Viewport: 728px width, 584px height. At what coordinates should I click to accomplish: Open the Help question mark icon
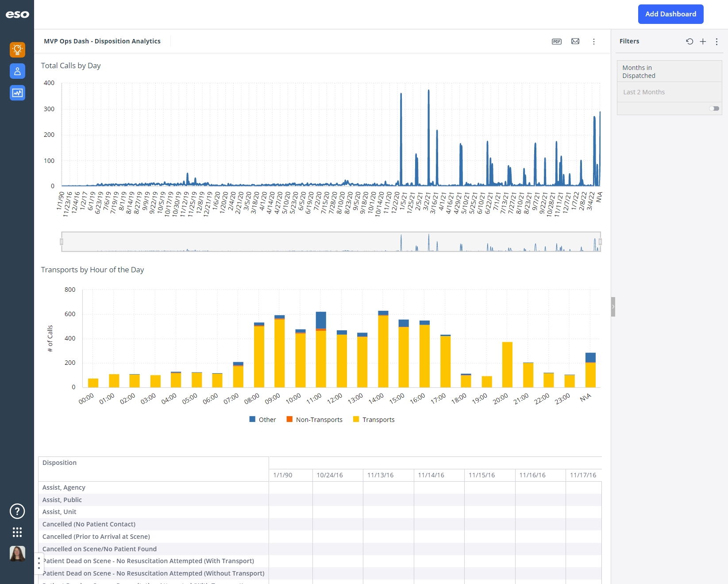coord(17,511)
